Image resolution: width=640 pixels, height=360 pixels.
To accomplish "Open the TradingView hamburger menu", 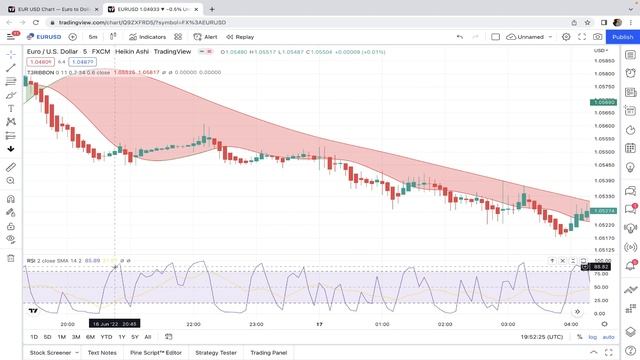I will pyautogui.click(x=11, y=37).
